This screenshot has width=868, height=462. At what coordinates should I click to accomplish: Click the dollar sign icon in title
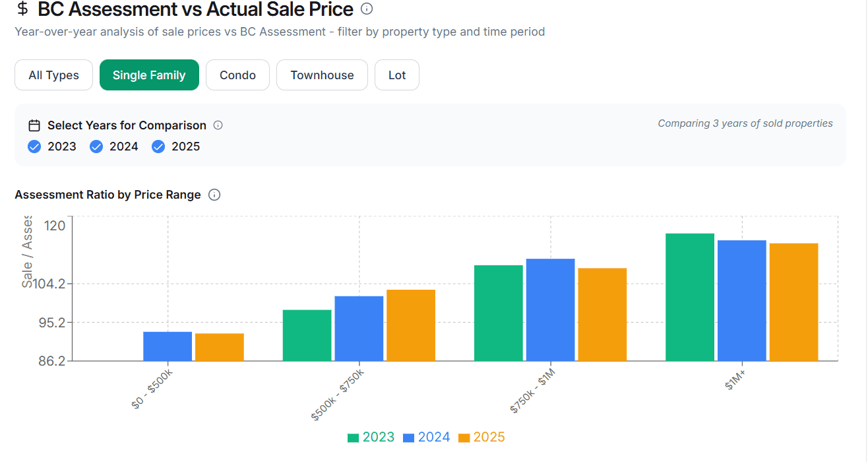23,9
